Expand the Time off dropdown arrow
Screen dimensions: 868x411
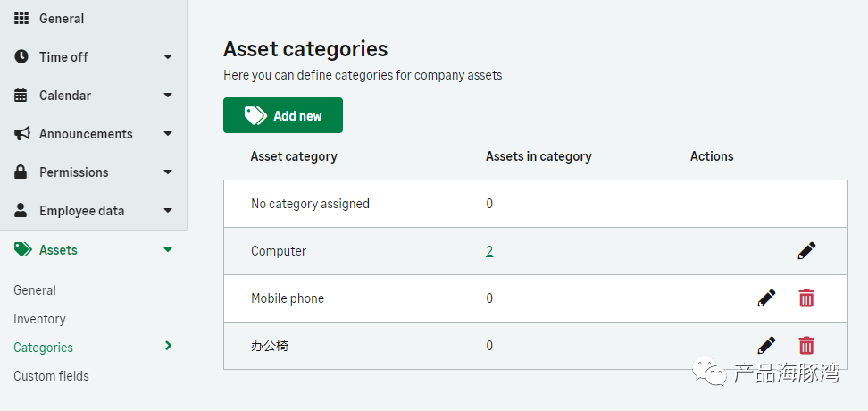click(168, 57)
